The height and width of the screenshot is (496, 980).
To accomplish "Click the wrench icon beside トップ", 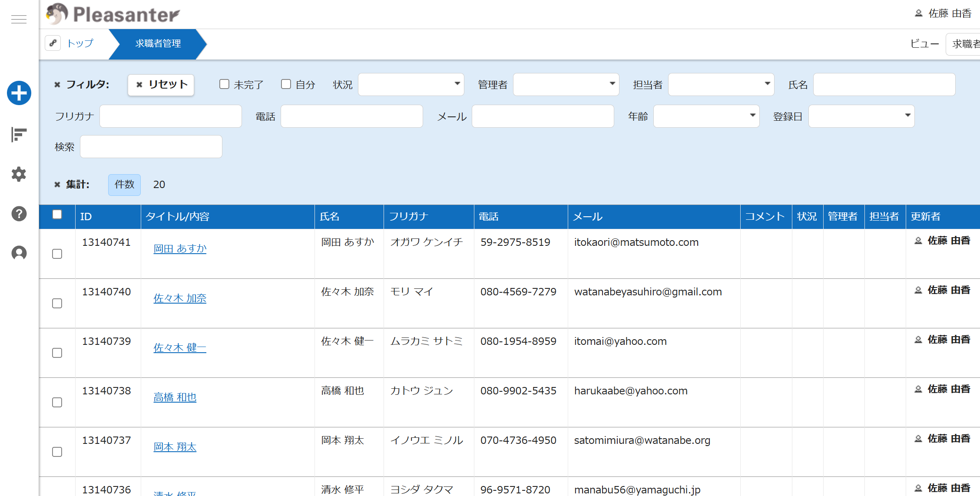I will click(x=53, y=43).
